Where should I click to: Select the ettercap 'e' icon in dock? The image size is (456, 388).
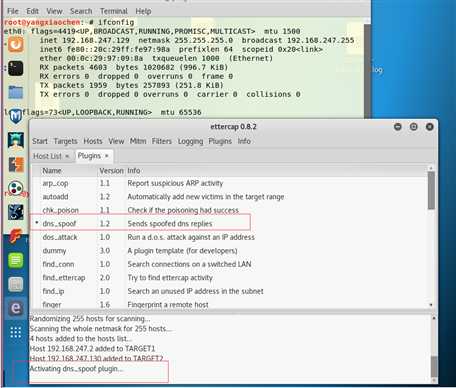pos(16,308)
